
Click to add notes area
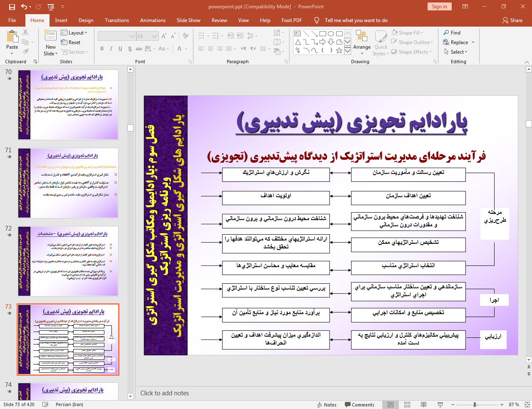point(165,393)
